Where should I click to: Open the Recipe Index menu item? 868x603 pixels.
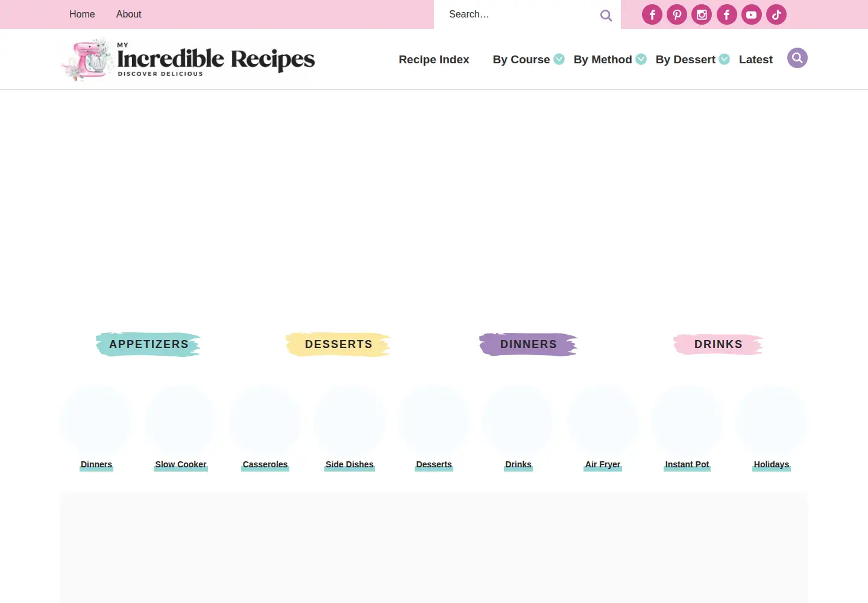(x=434, y=60)
